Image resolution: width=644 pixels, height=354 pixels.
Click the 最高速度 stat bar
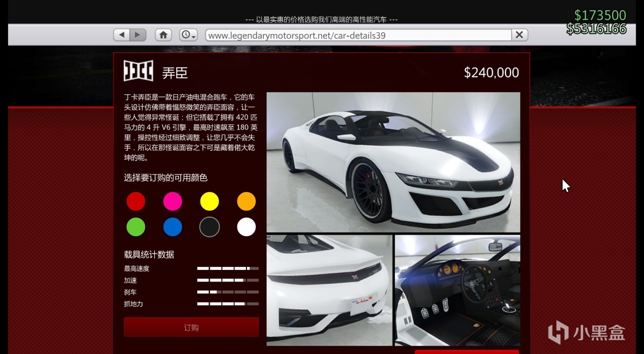pos(228,268)
